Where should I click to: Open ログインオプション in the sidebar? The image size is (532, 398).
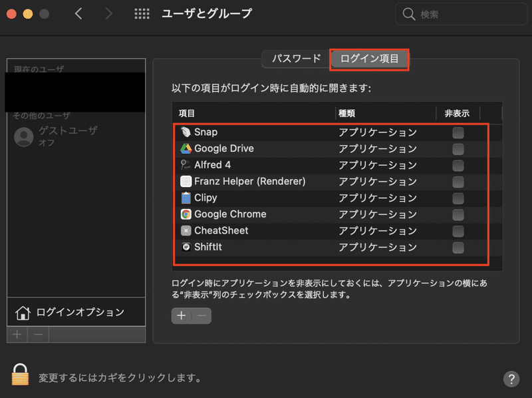[76, 312]
